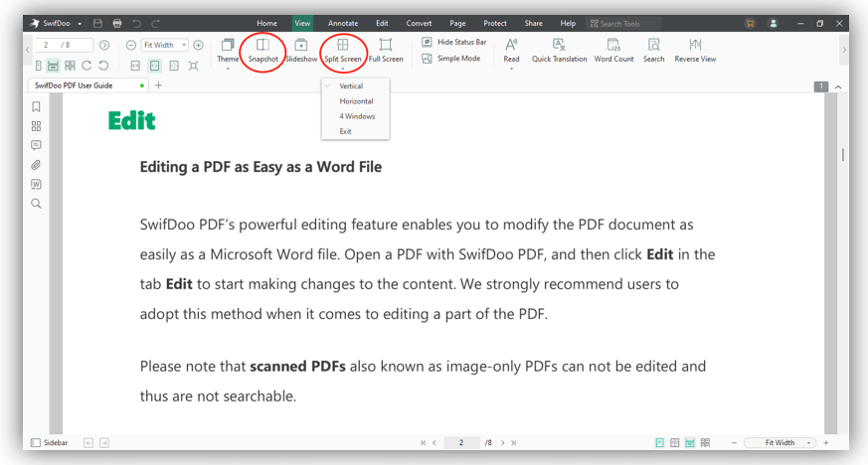The image size is (868, 465).
Task: Collapse the ribbon with the up chevron
Action: pos(838,86)
